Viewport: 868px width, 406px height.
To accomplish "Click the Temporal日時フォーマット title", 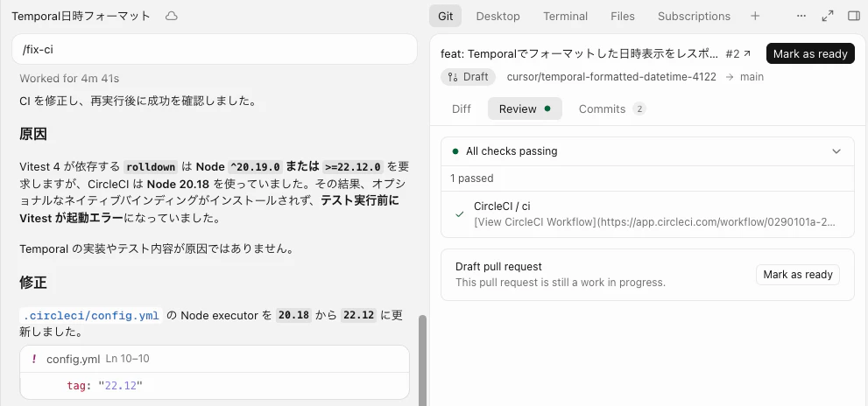I will 81,16.
